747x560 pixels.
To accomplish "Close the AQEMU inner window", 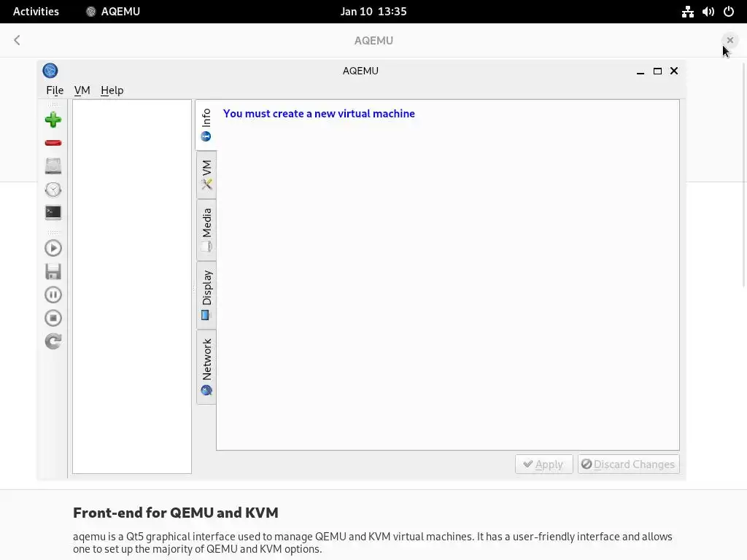I will (673, 71).
